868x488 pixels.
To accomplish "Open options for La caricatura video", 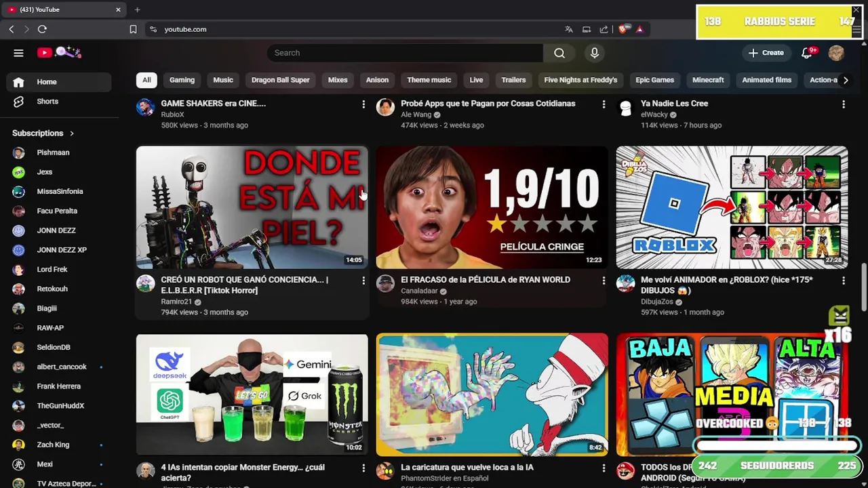I will coord(604,468).
